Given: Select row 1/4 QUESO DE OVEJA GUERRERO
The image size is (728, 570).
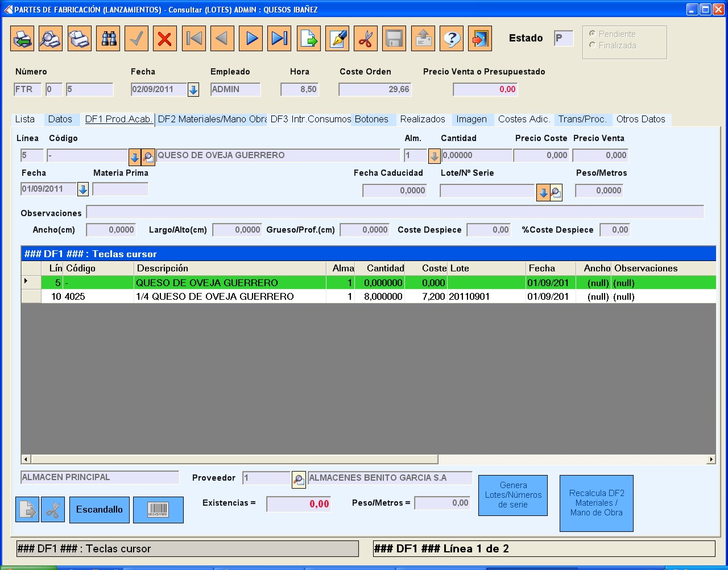Looking at the screenshot, I should 369,296.
